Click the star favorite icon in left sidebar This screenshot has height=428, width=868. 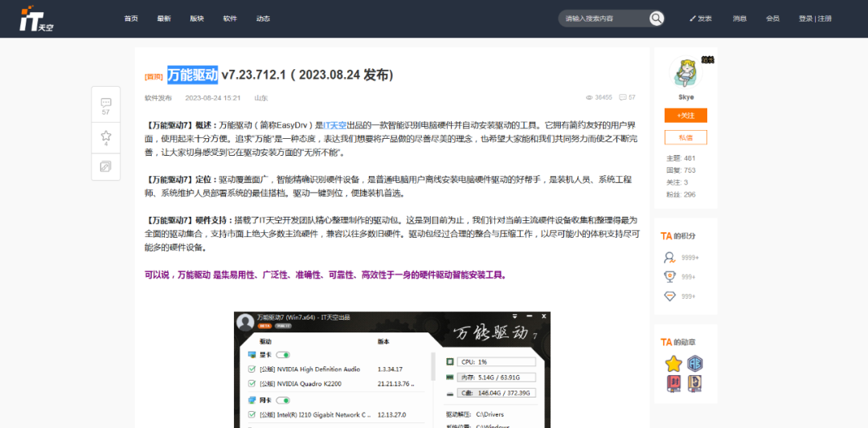point(106,136)
